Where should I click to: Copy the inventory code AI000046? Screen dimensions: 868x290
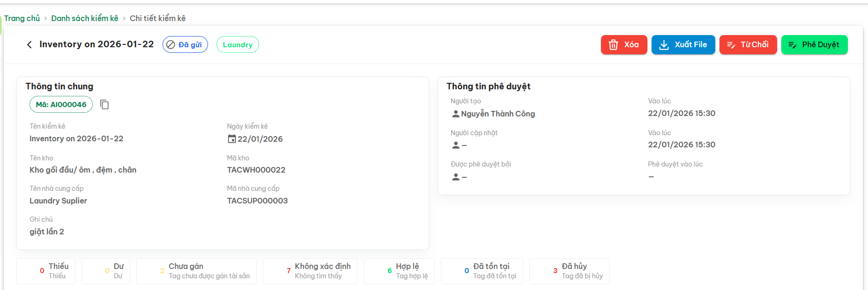[x=104, y=104]
